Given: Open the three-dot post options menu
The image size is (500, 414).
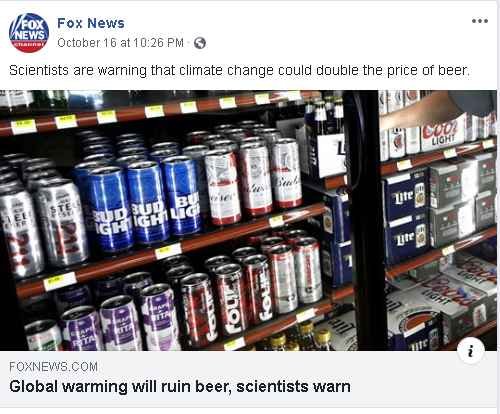Looking at the screenshot, I should 480,21.
